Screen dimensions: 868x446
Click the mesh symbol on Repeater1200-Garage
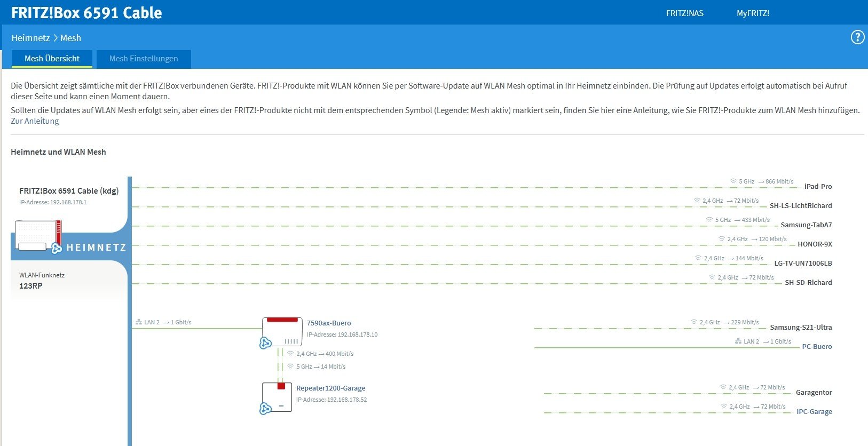[x=265, y=409]
